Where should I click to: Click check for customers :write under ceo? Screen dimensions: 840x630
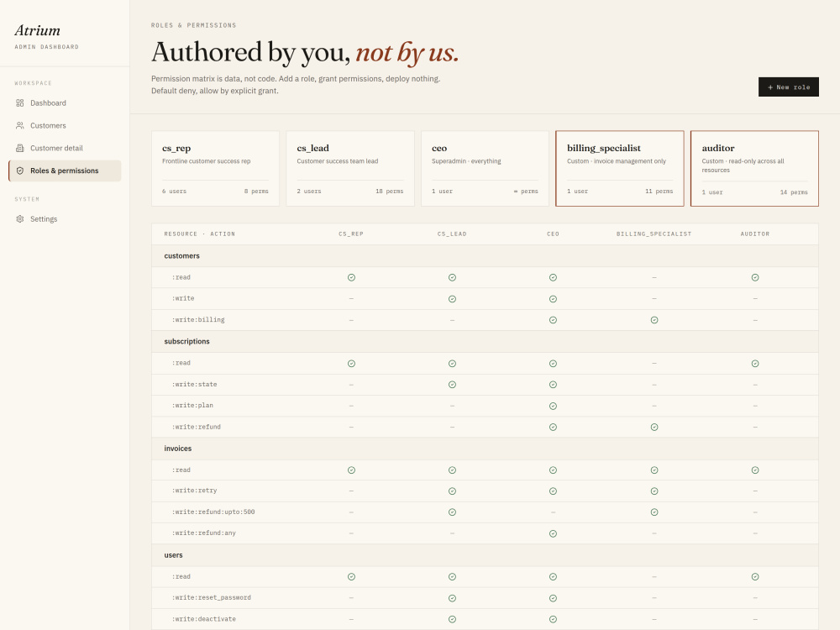(x=553, y=299)
